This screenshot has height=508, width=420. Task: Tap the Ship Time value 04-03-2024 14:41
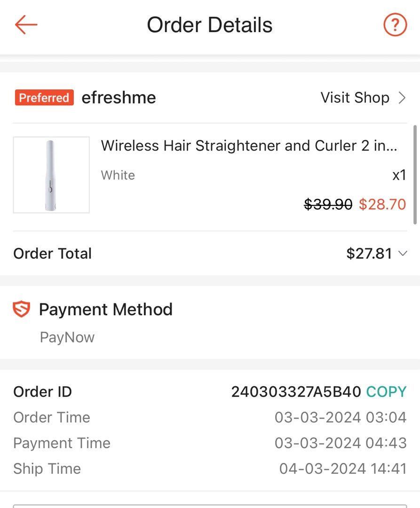click(x=343, y=468)
